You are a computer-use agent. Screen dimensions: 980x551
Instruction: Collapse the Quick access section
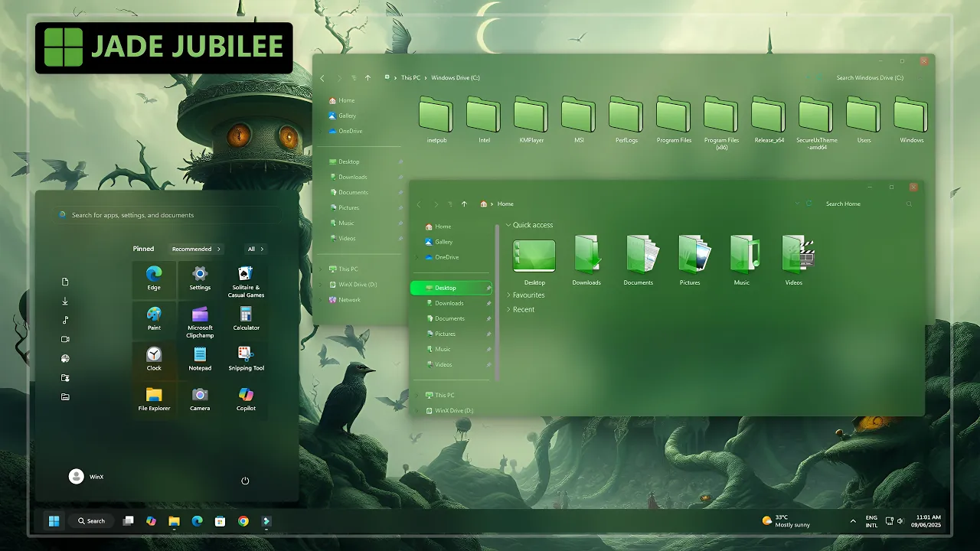pyautogui.click(x=508, y=225)
